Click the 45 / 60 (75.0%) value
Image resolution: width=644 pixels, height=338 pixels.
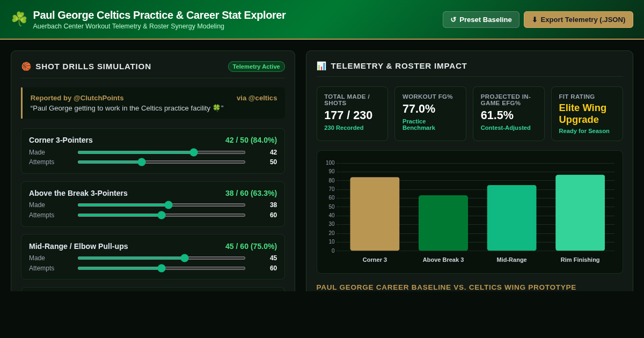click(251, 246)
